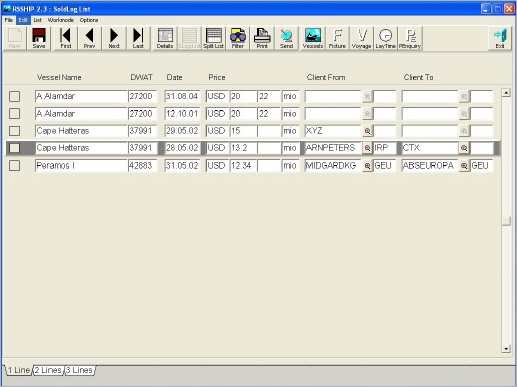Viewport: 517px width, 387px height.
Task: Open lookup beside MIDGARDKG client field
Action: (x=367, y=166)
